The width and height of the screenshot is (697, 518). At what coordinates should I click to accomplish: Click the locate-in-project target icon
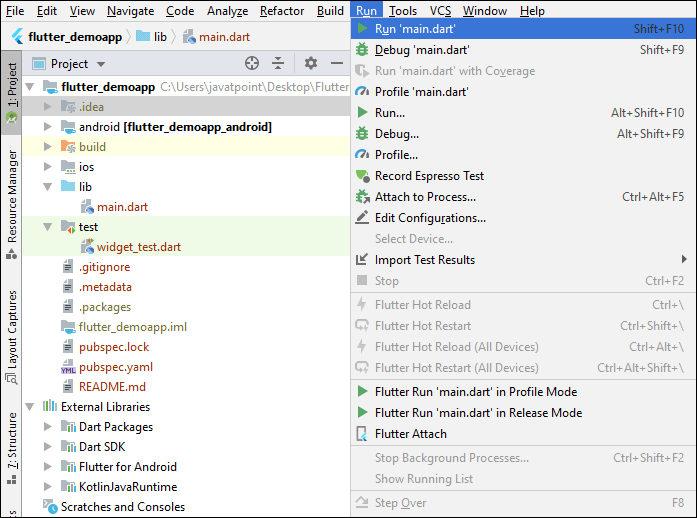pos(252,64)
